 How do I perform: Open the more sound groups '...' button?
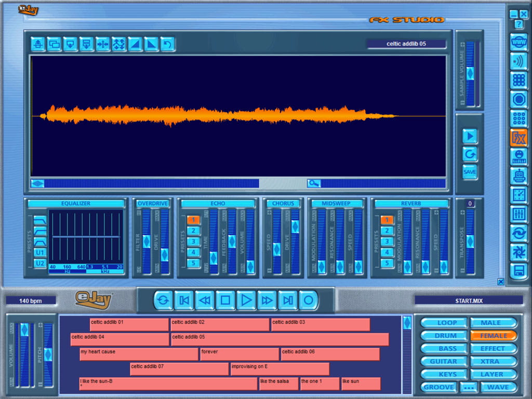(x=469, y=387)
